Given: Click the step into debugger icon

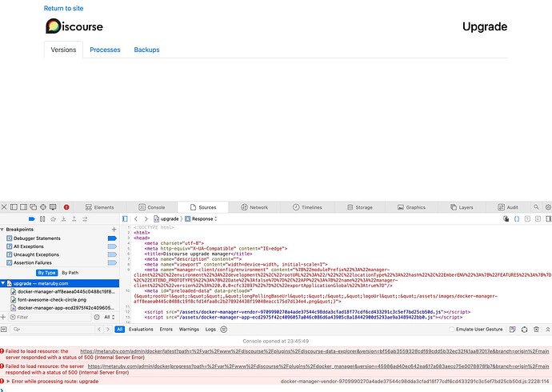Looking at the screenshot, I should [64, 219].
